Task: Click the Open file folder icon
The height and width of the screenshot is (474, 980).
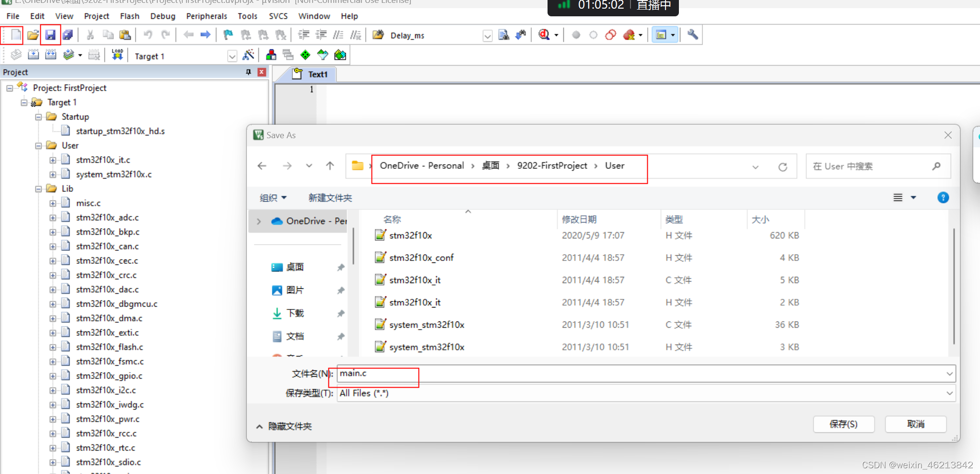Action: [x=33, y=35]
